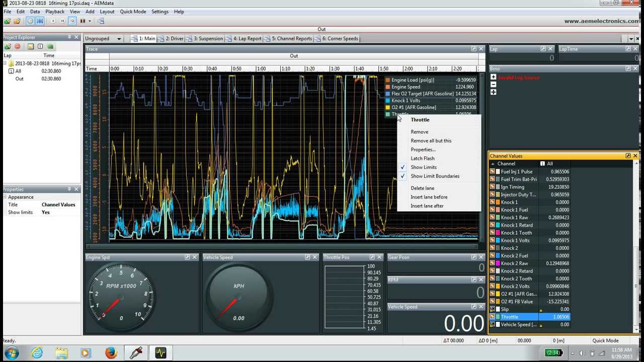Click the numbered lap icon in Project Explorer
The image size is (644, 362).
[40, 47]
